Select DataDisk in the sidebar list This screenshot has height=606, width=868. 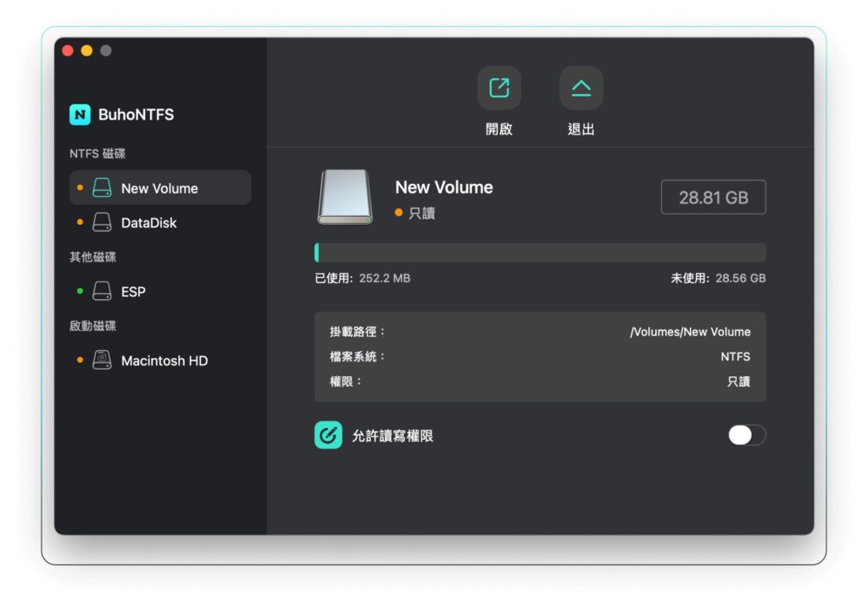(x=149, y=223)
